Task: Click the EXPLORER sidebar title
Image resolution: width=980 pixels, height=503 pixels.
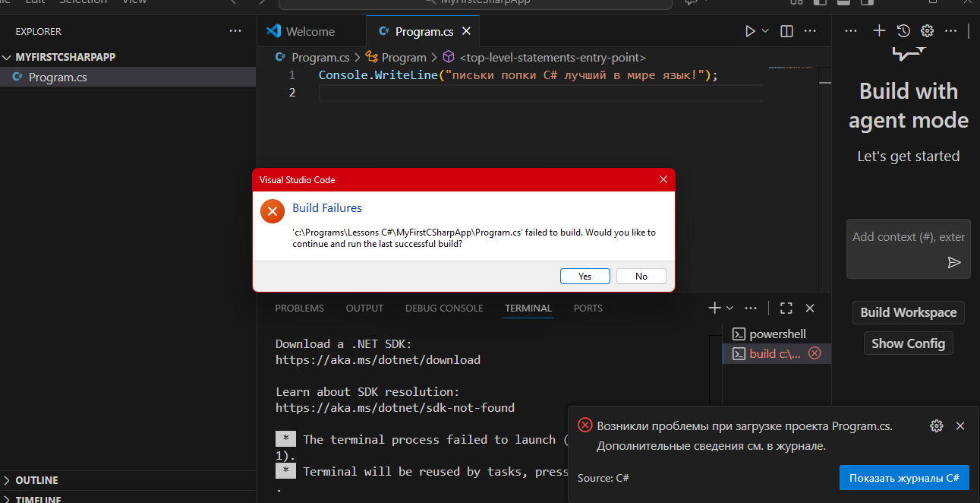Action: point(39,31)
